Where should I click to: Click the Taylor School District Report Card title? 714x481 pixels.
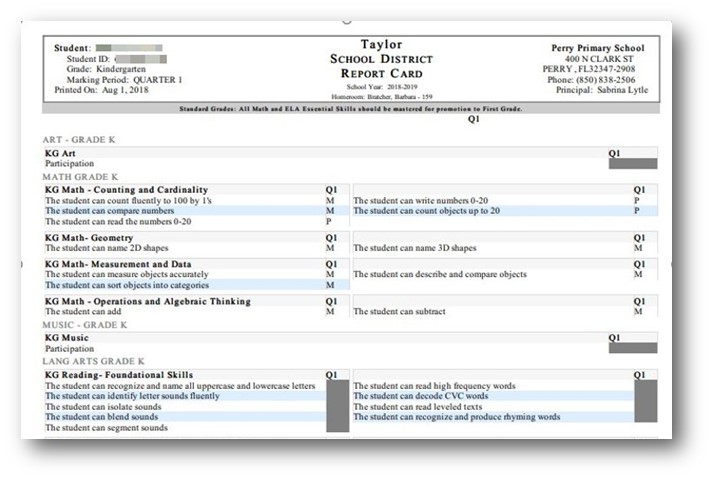pos(382,59)
